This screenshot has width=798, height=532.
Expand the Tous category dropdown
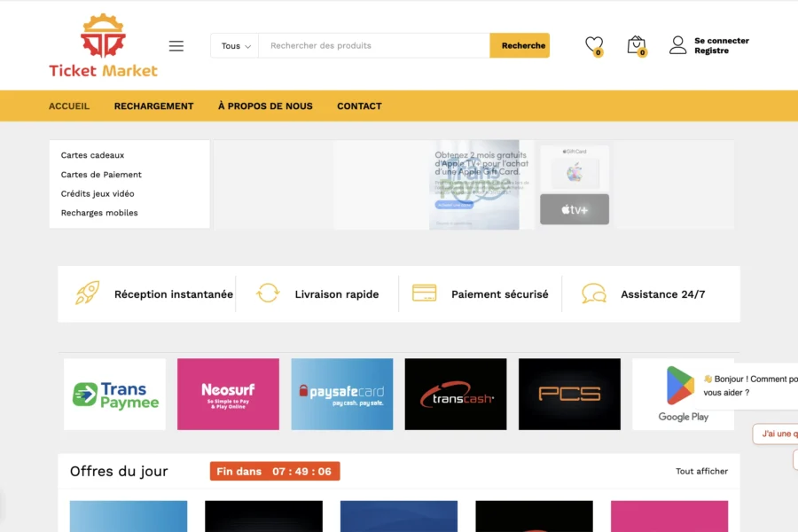click(x=235, y=46)
